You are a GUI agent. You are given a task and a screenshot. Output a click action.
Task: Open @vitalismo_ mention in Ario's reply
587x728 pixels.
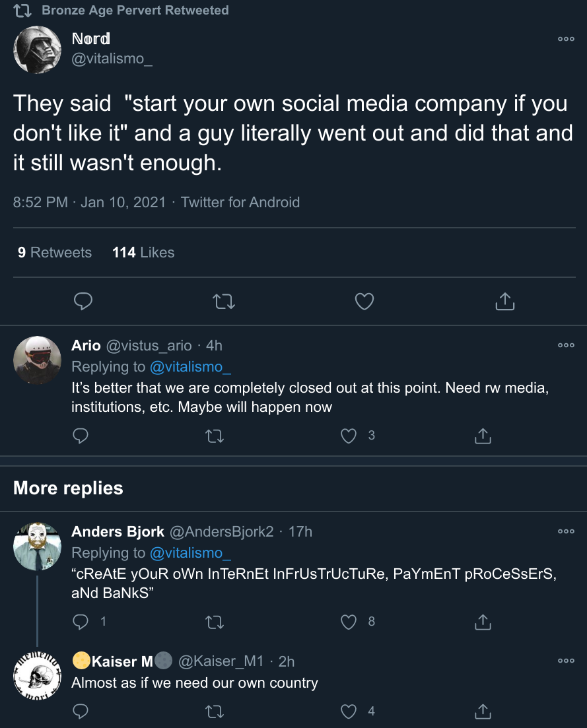[x=190, y=366]
